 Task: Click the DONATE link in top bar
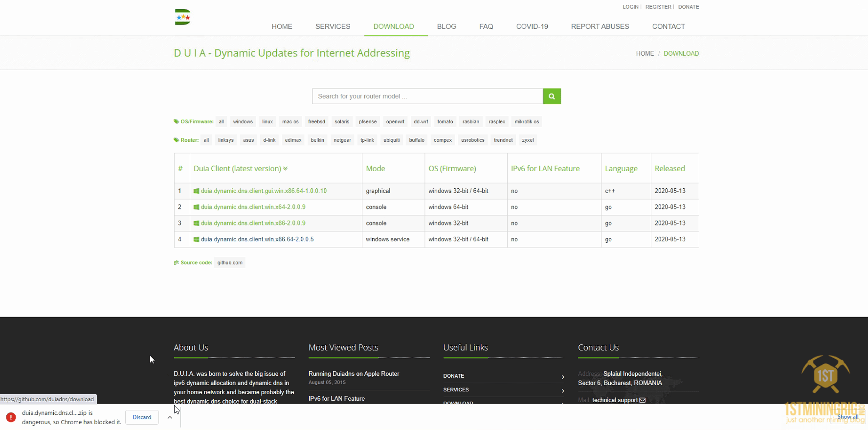coord(689,7)
